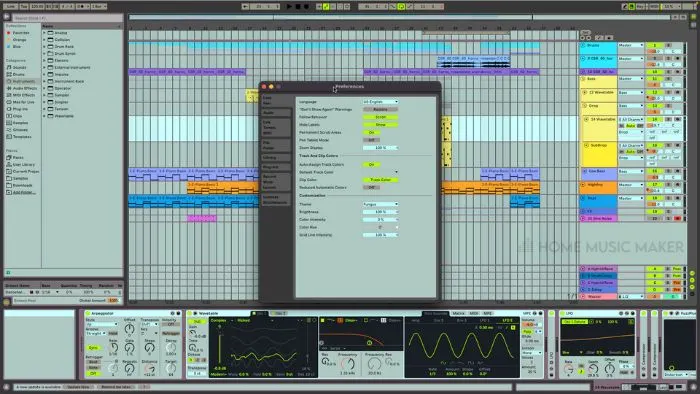Toggle the Drums track activator button
The height and width of the screenshot is (394, 700).
(655, 46)
